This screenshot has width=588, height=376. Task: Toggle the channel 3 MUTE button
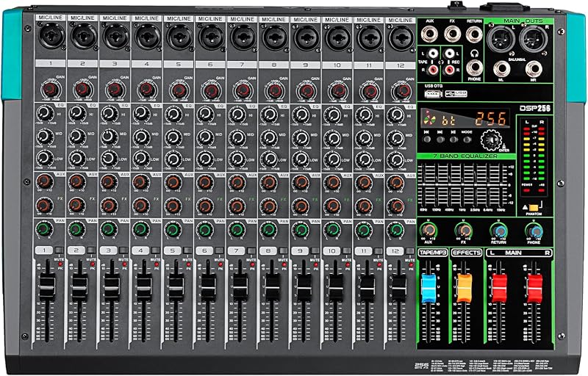[x=123, y=250]
